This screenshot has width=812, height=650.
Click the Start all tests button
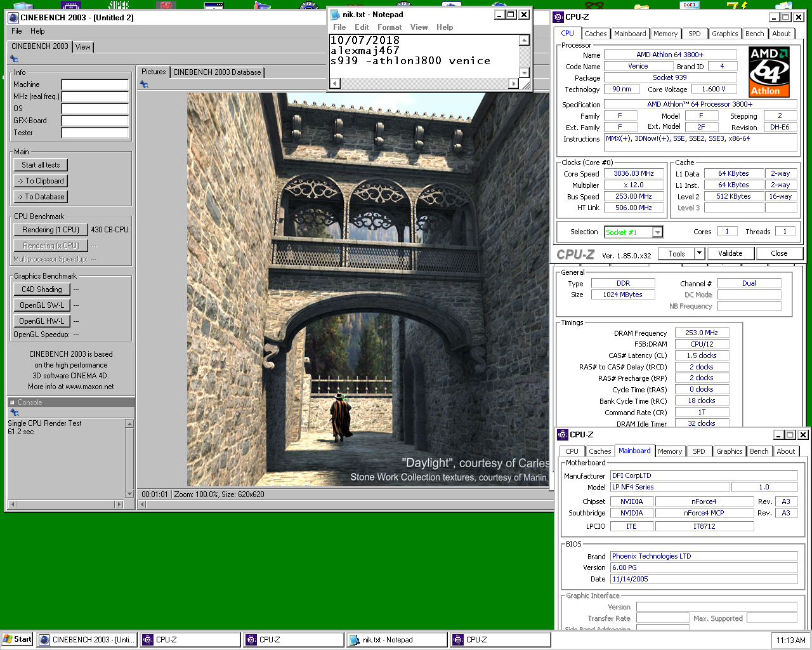(41, 165)
